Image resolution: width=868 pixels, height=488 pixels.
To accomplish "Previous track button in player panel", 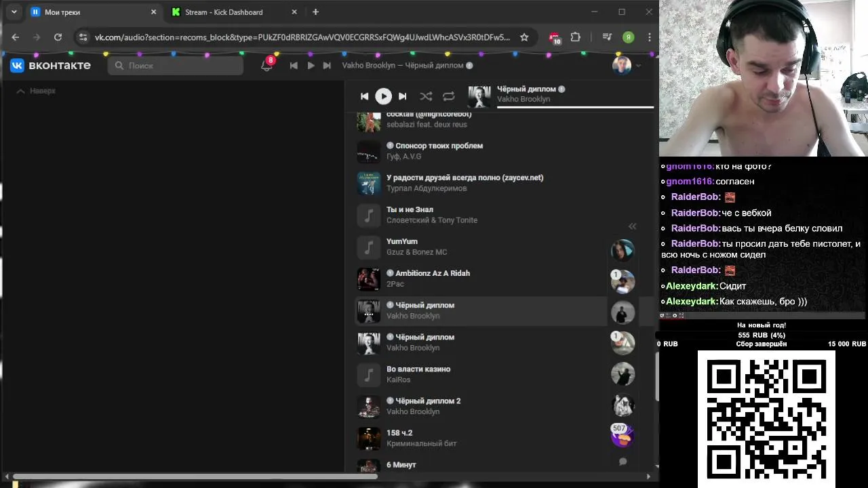I will pos(364,96).
